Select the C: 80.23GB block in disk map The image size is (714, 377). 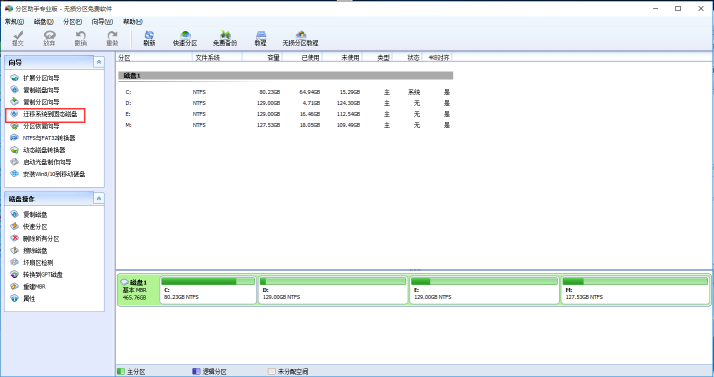[208, 290]
